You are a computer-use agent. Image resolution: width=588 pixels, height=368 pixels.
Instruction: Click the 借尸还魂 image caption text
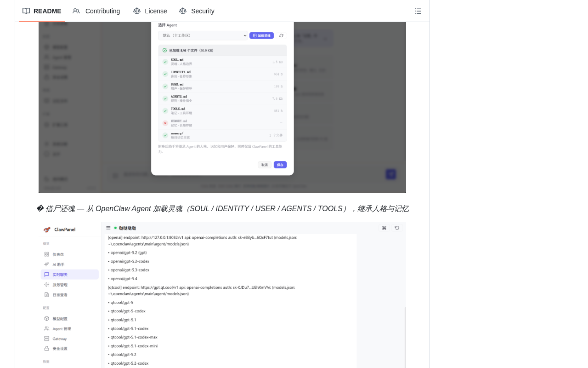click(x=223, y=209)
